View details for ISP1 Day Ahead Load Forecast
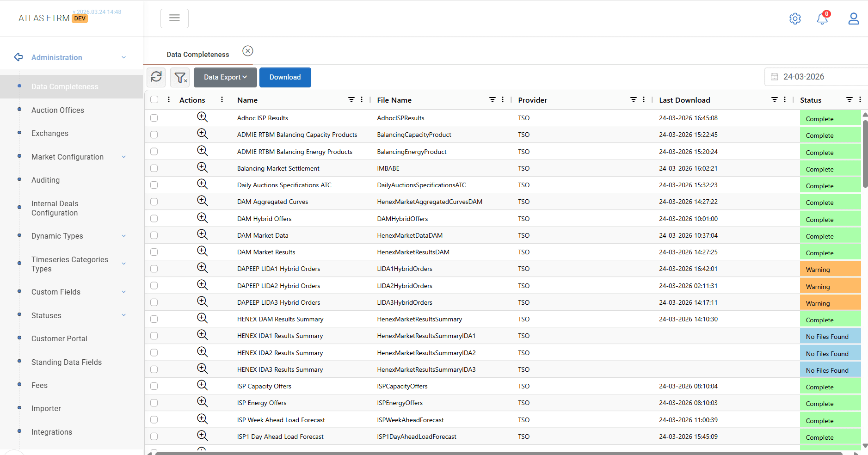Screen dimensions: 868x455 point(203,436)
